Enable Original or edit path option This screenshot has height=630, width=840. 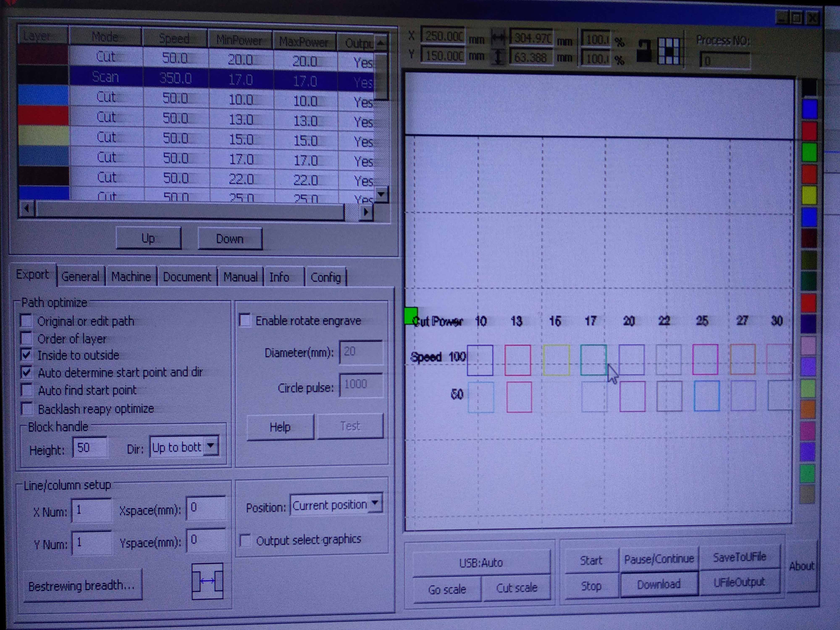[x=26, y=321]
